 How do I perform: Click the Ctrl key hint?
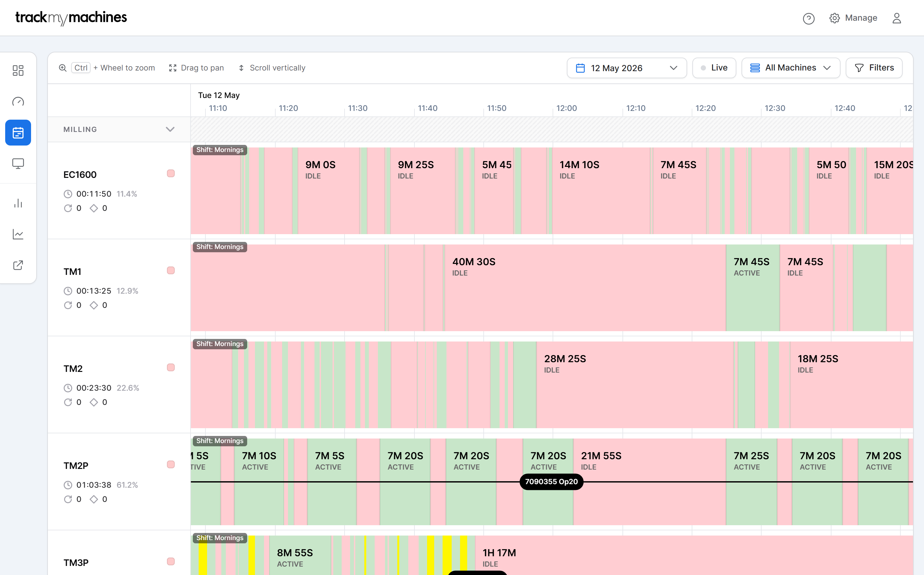tap(81, 68)
